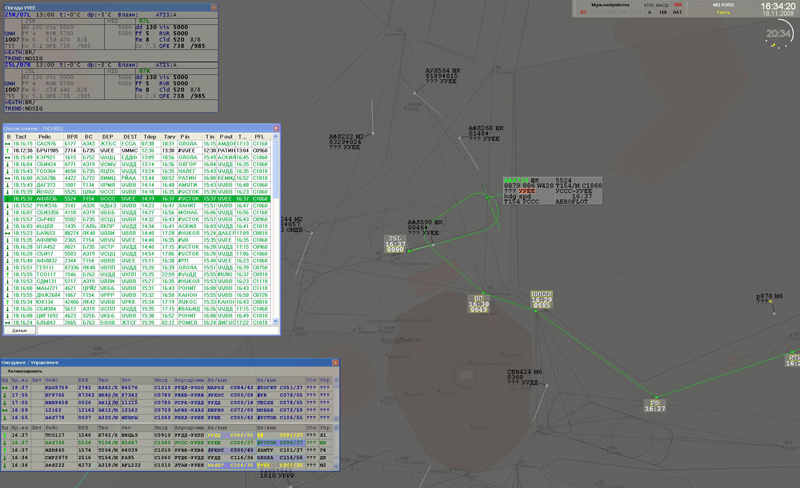
Task: Click the Гость user label in the top status panel
Action: click(x=723, y=13)
